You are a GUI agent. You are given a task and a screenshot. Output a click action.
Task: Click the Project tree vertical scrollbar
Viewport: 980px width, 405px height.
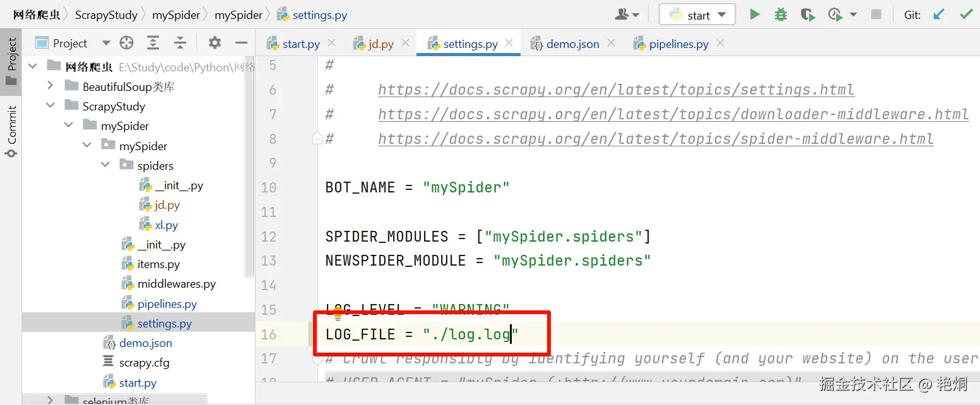coord(251,167)
